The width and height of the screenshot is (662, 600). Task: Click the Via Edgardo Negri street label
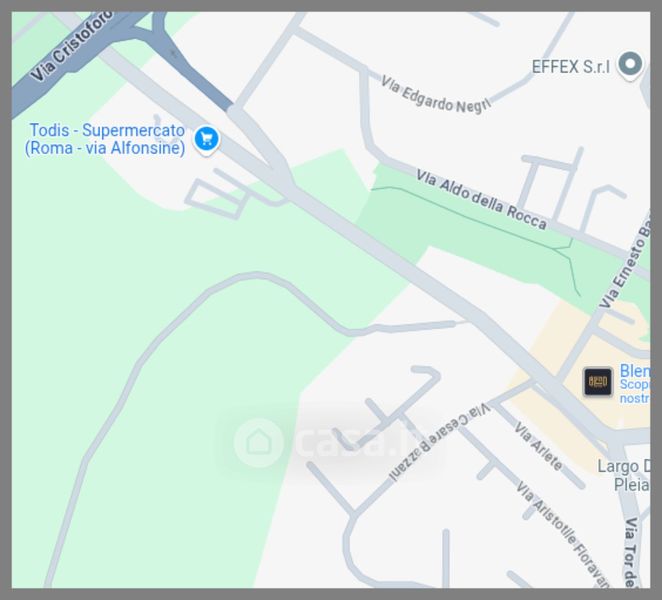tap(436, 95)
